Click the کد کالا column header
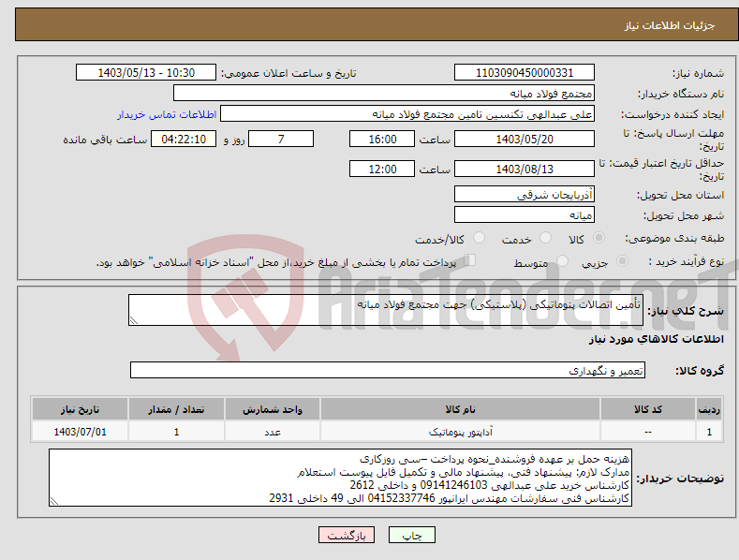The width and height of the screenshot is (739, 560). click(x=648, y=409)
